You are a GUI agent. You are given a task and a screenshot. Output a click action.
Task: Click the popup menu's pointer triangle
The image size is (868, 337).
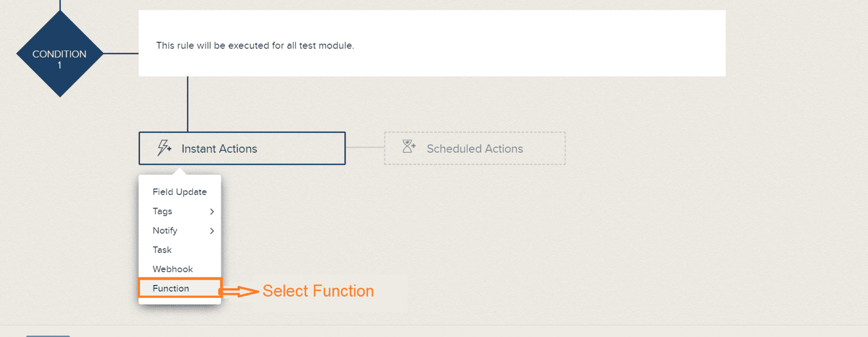[x=180, y=171]
